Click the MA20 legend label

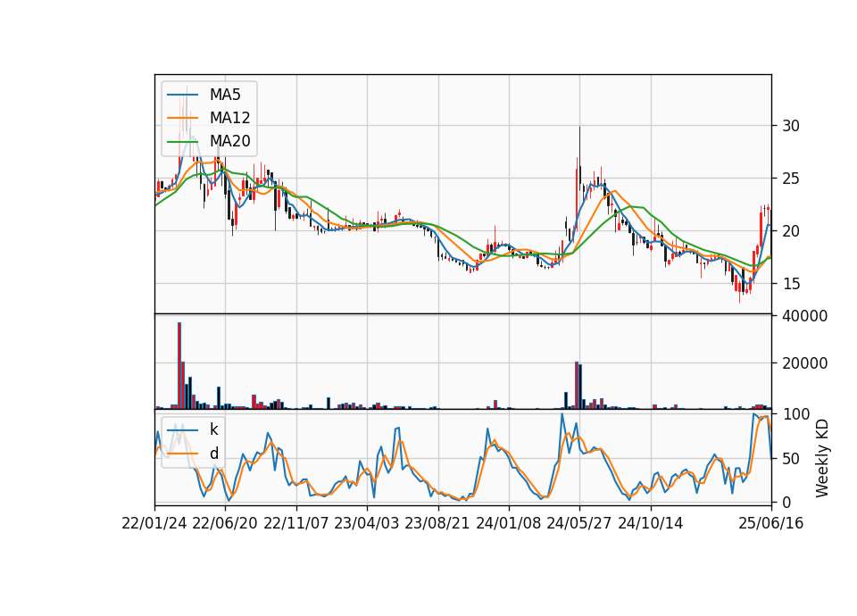tap(229, 141)
